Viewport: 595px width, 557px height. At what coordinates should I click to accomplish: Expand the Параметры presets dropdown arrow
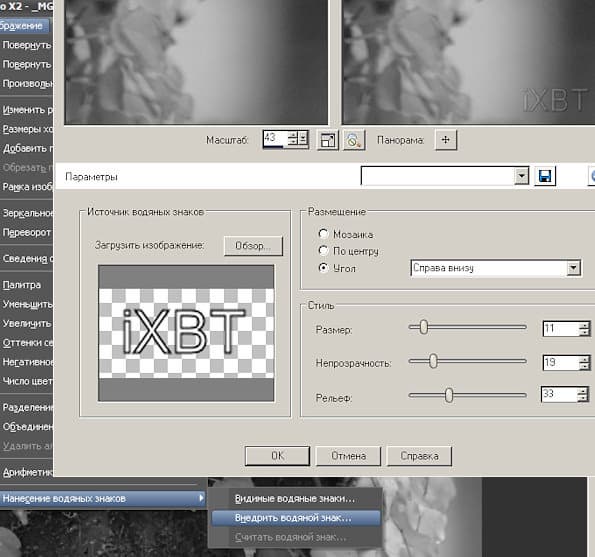(521, 176)
